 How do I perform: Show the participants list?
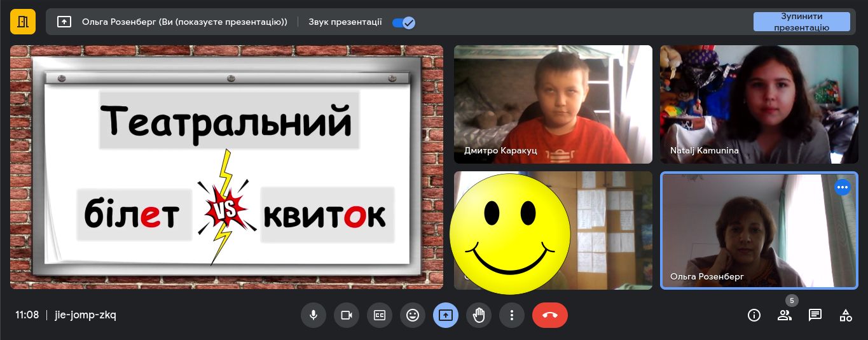point(785,315)
